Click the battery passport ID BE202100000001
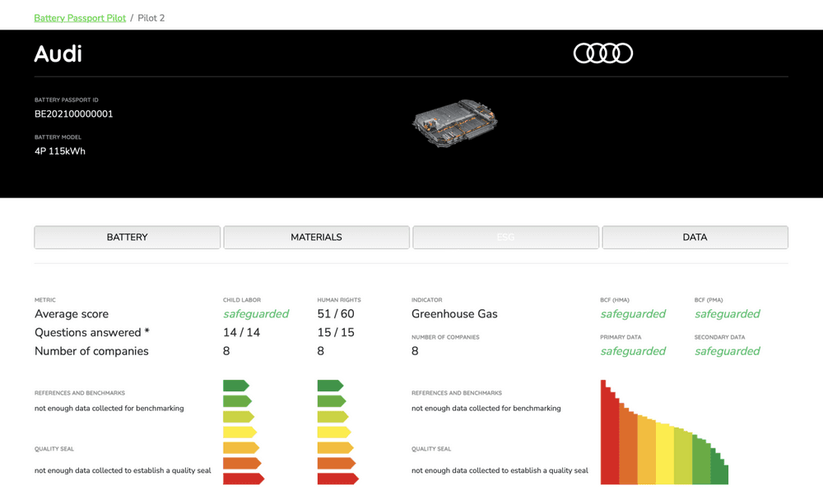This screenshot has height=504, width=823. (x=73, y=114)
